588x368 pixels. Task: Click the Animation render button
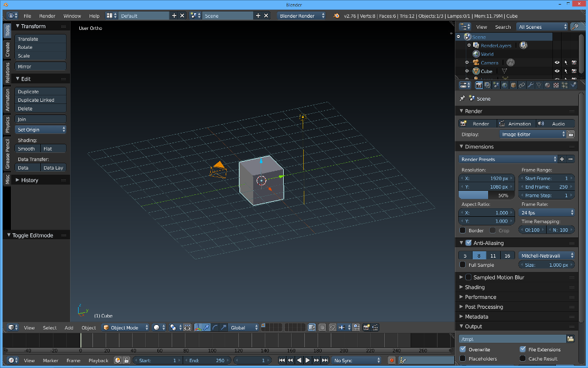516,123
